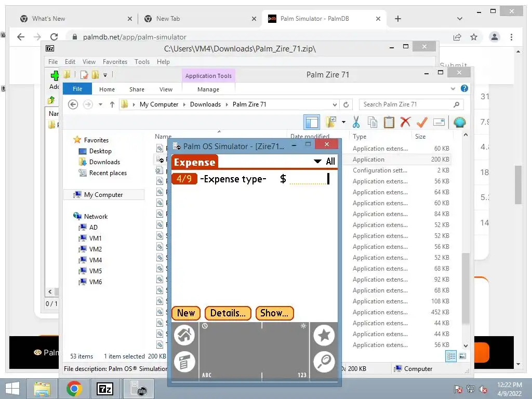The image size is (532, 399).
Task: Open the Expense type picker
Action: coord(233,179)
